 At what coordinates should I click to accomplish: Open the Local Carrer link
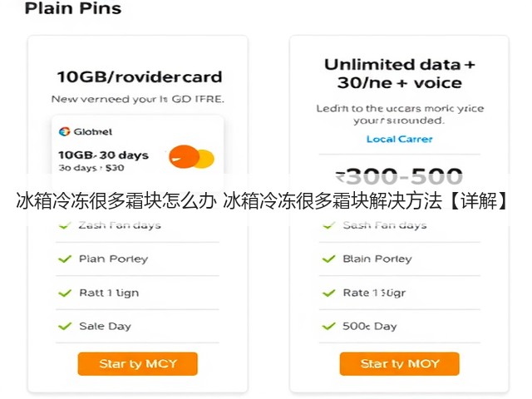pyautogui.click(x=399, y=139)
